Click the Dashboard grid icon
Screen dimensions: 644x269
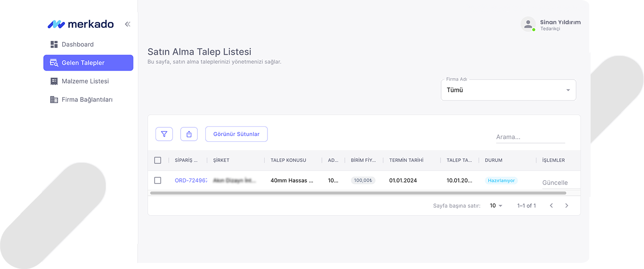coord(54,45)
